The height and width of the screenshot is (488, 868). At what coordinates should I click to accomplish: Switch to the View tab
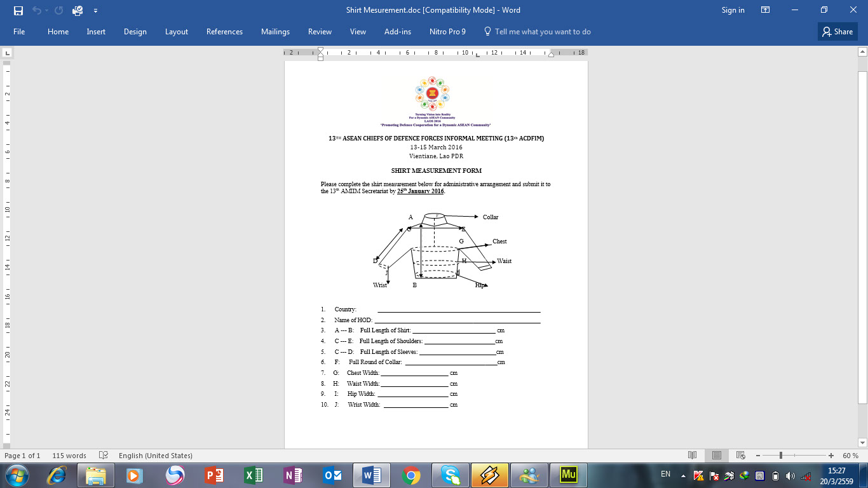tap(358, 32)
